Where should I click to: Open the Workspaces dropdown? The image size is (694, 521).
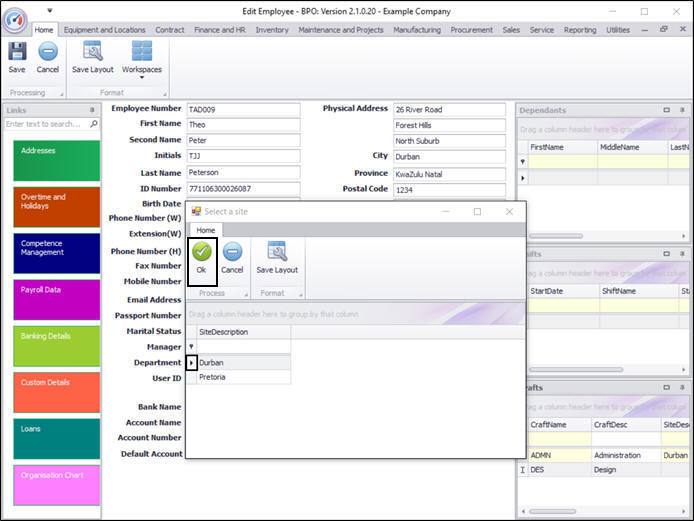coord(142,60)
